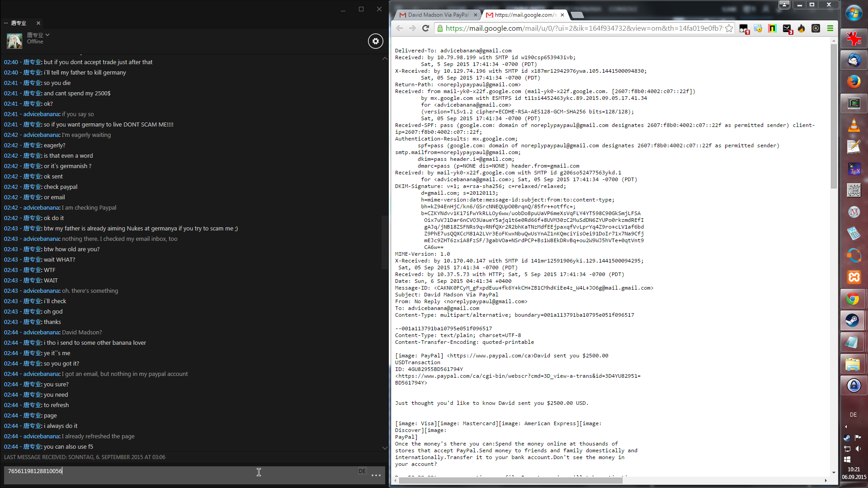
Task: Go back in Chrome browser
Action: (x=399, y=28)
